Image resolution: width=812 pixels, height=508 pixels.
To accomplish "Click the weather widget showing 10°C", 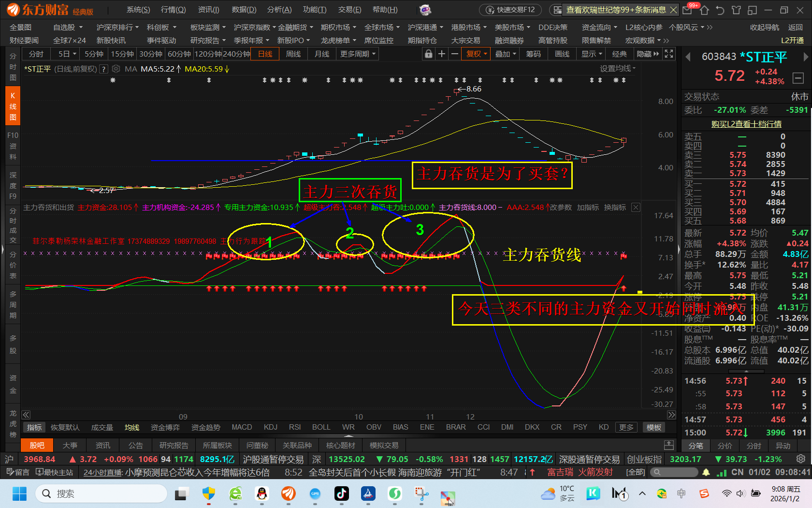I will click(558, 493).
